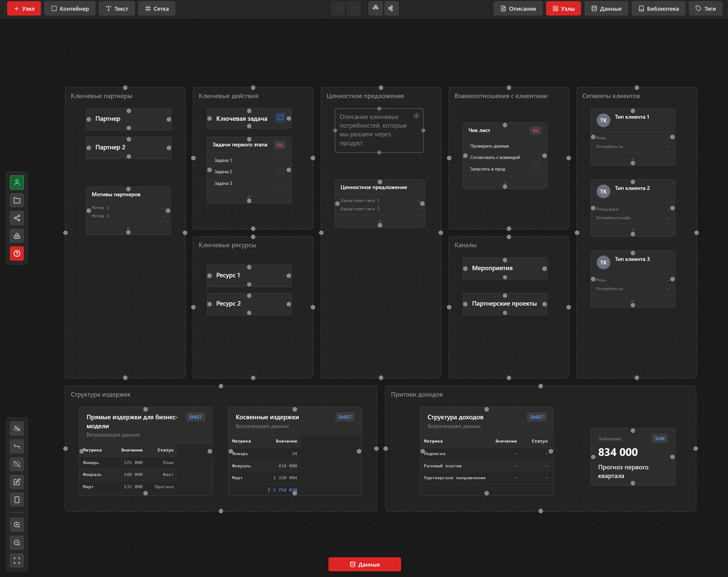Open the Данные tab in top bar
The image size is (728, 577).
[x=606, y=8]
